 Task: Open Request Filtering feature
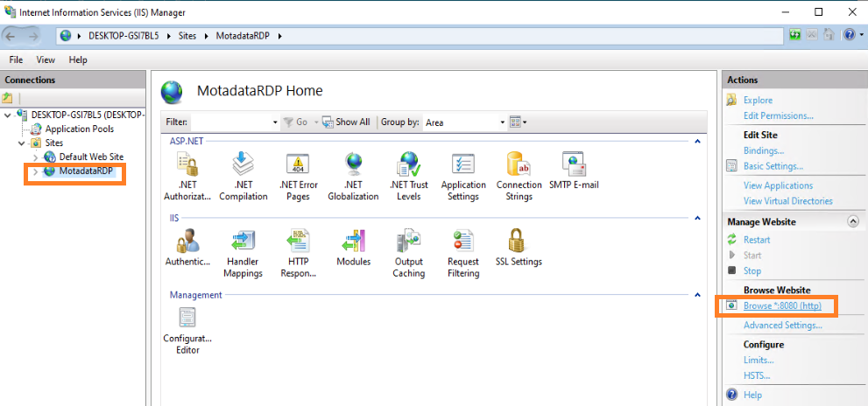(x=463, y=253)
